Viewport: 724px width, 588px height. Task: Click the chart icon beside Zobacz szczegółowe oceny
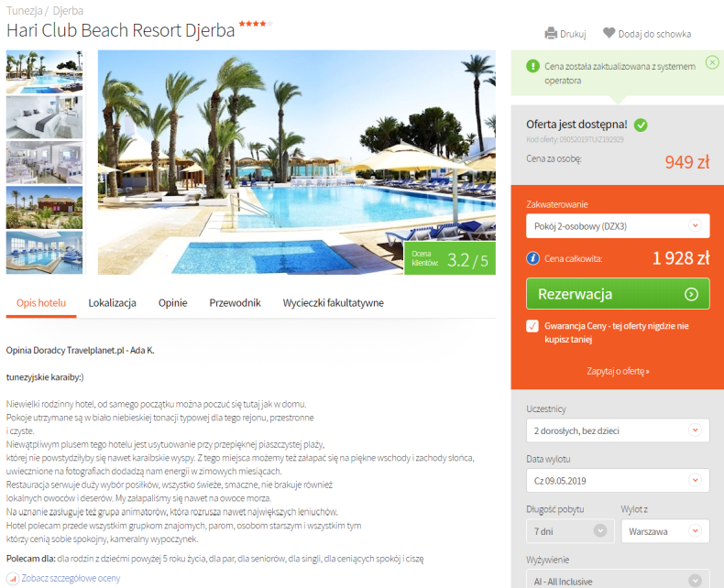pyautogui.click(x=13, y=578)
